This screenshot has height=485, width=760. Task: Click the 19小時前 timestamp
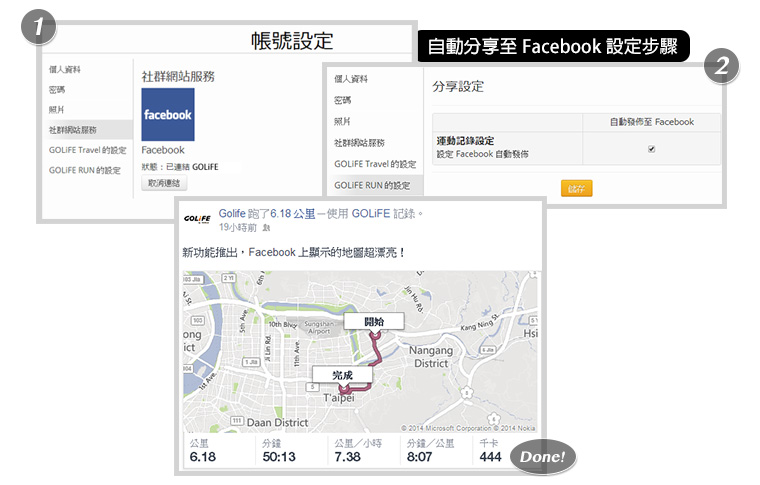click(x=238, y=227)
